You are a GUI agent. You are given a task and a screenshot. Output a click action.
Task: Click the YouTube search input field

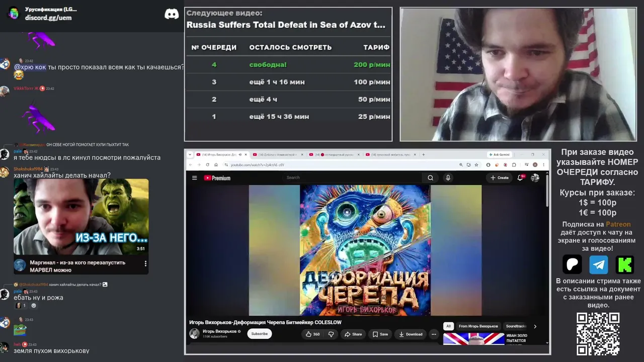(x=352, y=177)
